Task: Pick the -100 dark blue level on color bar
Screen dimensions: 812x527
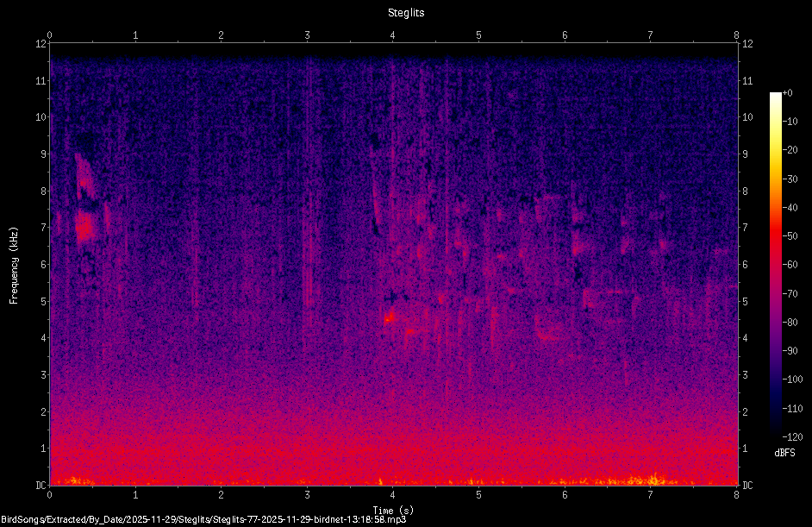Action: pos(792,380)
